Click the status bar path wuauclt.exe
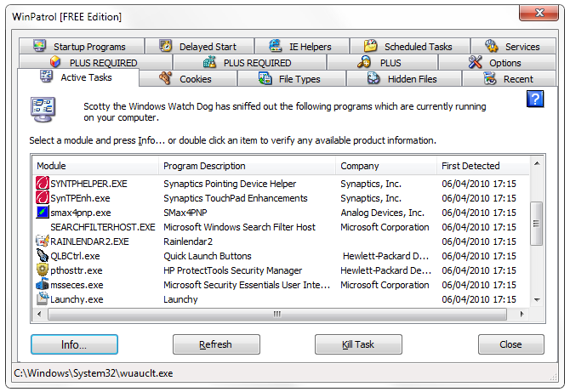570x392 pixels. coord(93,373)
